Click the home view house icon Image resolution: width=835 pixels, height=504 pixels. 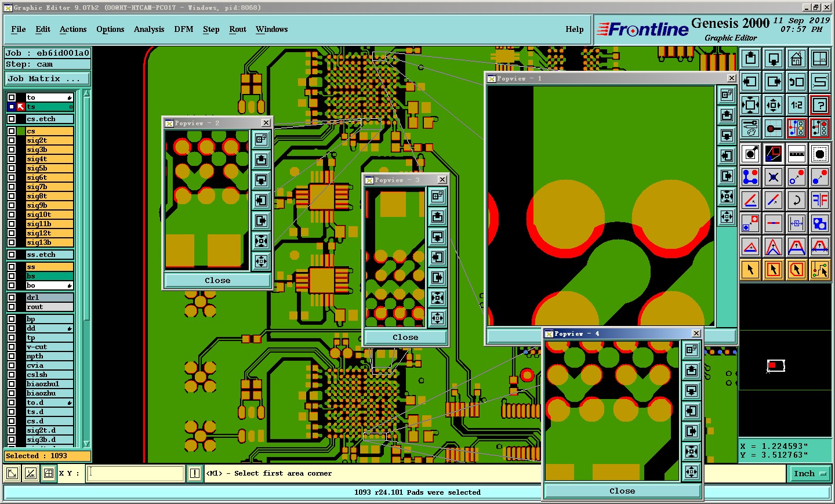coord(797,59)
